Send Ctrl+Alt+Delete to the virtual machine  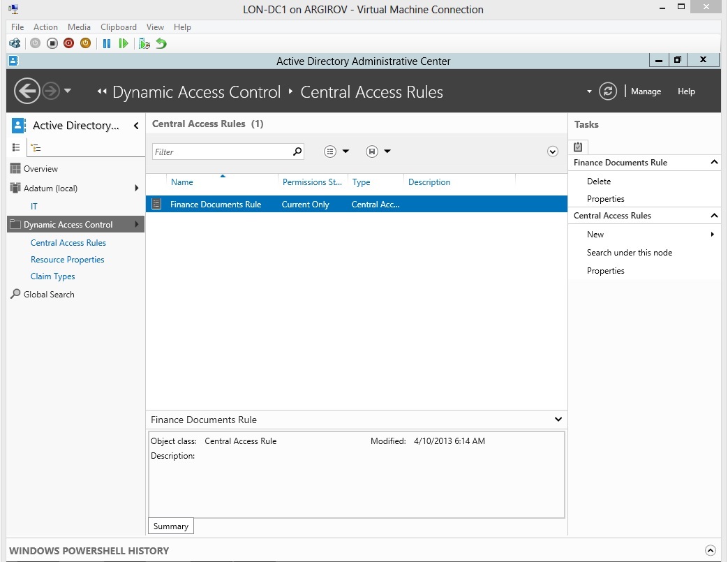[14, 43]
